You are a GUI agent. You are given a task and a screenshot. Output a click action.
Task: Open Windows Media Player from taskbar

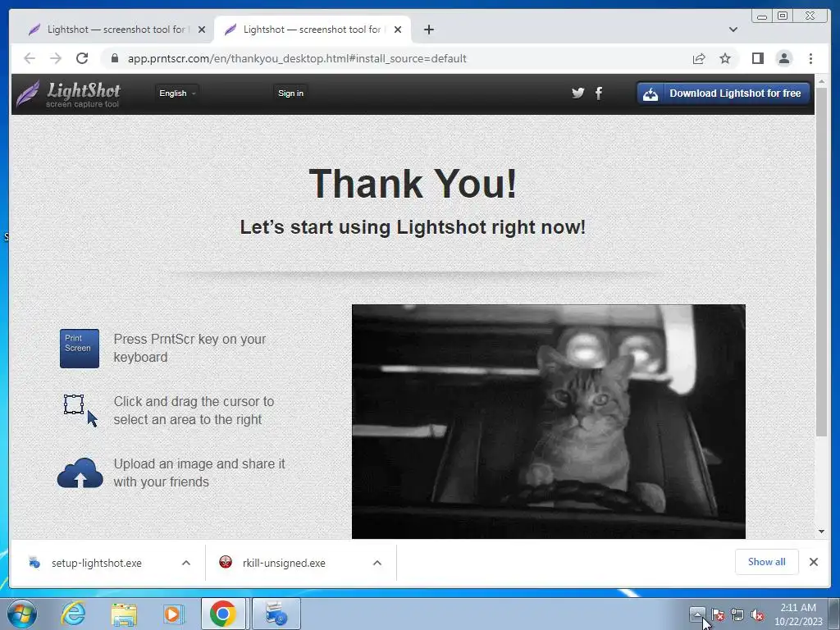(x=173, y=614)
